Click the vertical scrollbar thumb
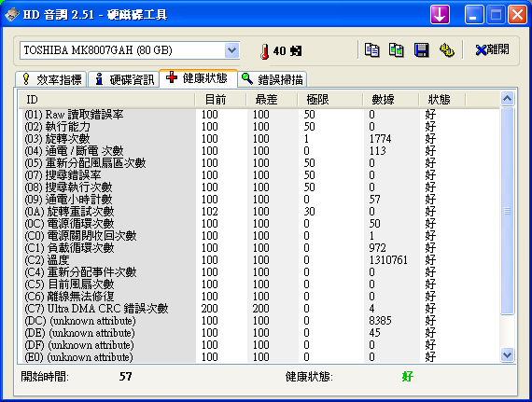Screen dimensions: 532x402 (x=507, y=211)
